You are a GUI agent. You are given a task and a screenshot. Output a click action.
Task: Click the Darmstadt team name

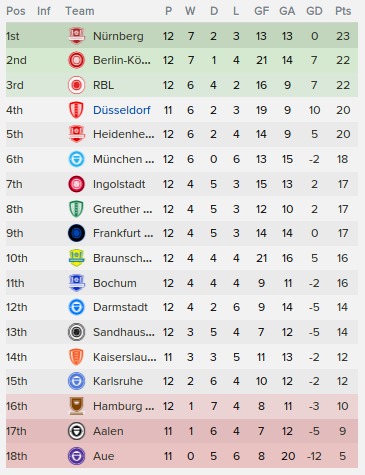pos(120,307)
